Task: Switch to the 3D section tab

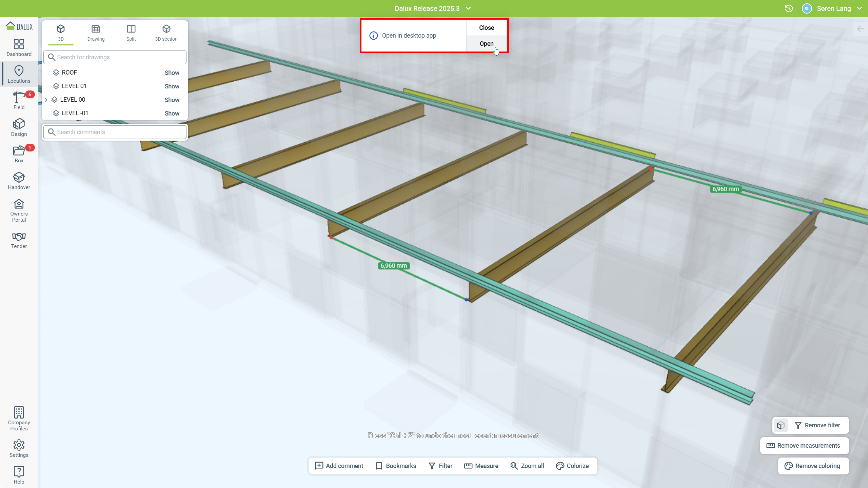Action: 166,33
